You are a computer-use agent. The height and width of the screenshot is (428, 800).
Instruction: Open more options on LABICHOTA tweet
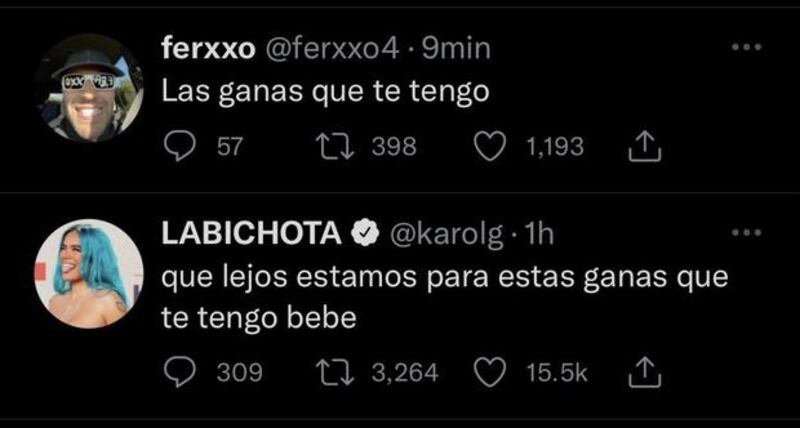746,233
